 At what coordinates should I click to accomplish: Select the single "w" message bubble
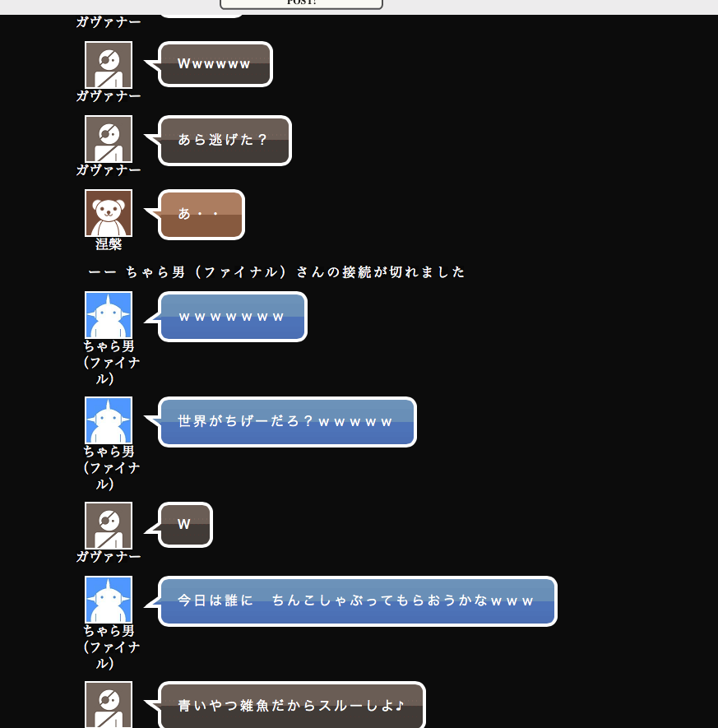(186, 525)
